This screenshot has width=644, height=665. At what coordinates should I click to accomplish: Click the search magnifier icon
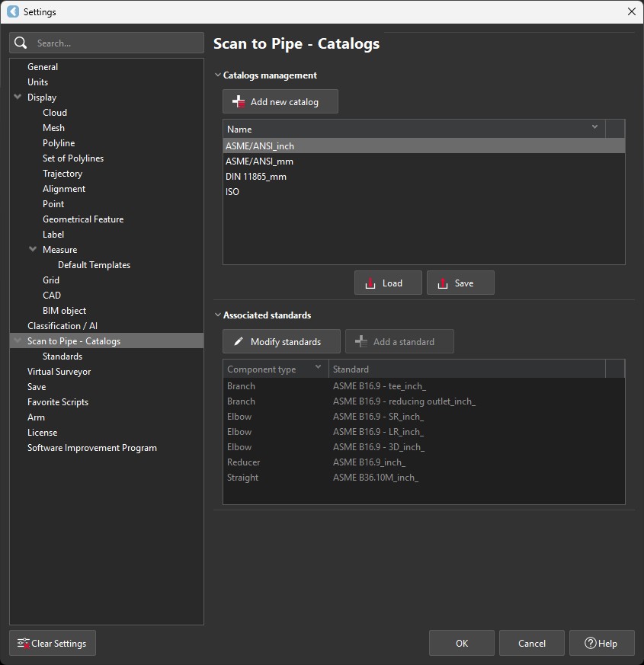coord(20,43)
